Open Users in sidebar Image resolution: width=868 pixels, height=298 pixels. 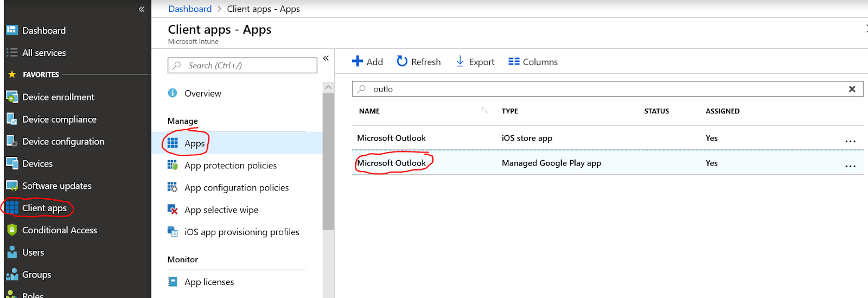coord(33,252)
